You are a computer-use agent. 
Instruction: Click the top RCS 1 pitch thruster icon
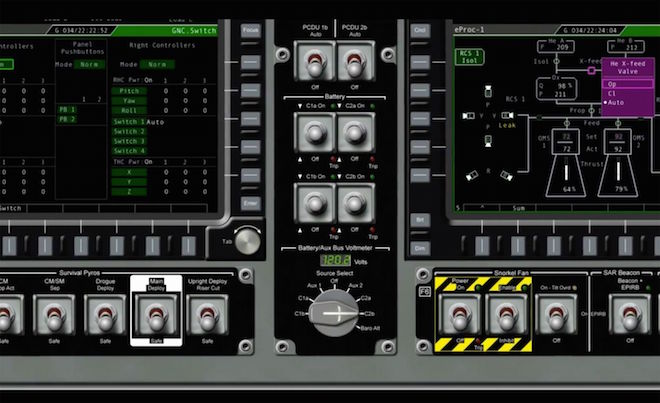pyautogui.click(x=488, y=91)
